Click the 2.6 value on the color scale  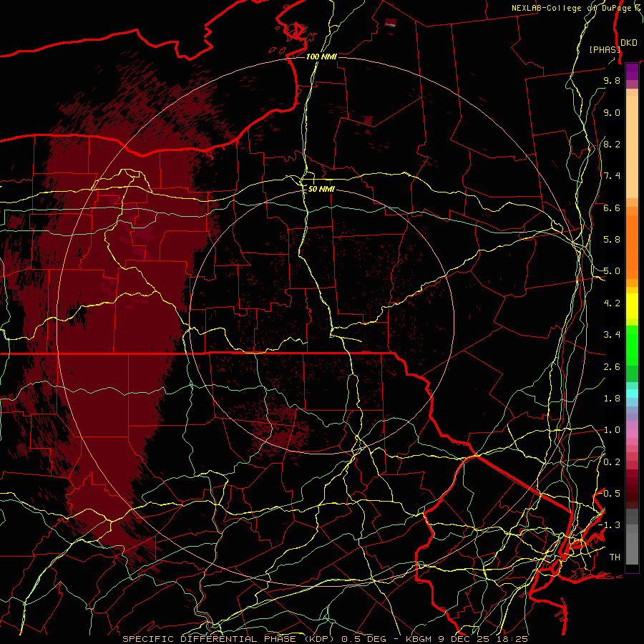click(612, 367)
